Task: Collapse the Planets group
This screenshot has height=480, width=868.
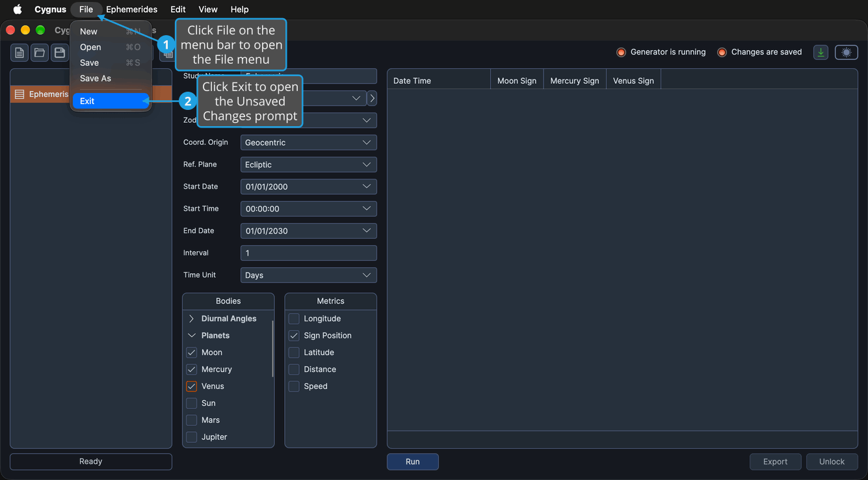Action: [x=192, y=336]
